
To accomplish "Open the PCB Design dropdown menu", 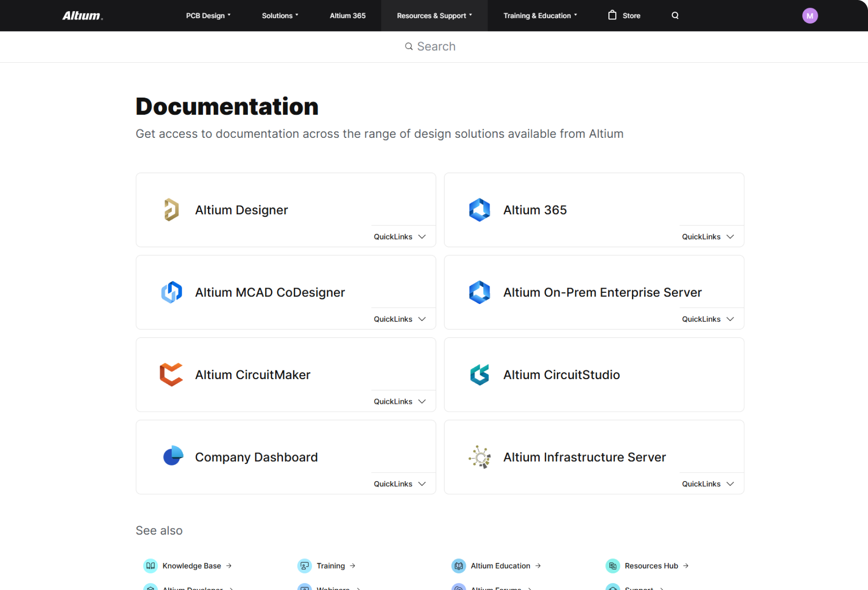I will pos(208,16).
